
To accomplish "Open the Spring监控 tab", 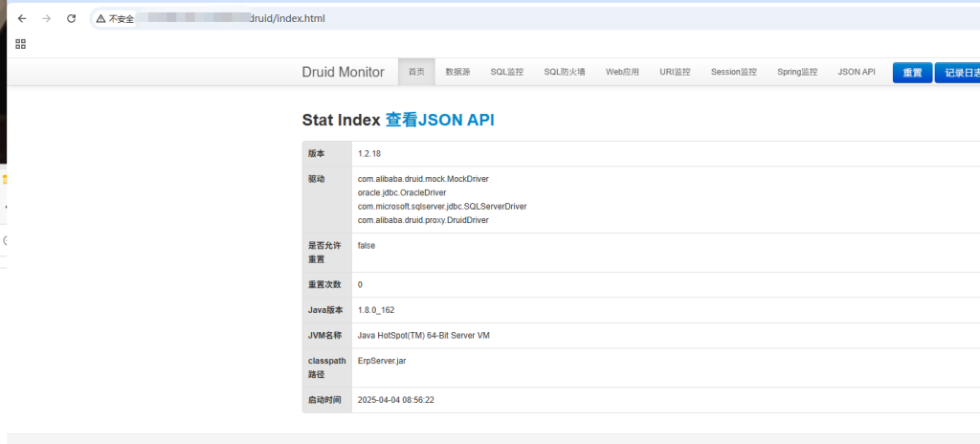I will click(x=797, y=72).
